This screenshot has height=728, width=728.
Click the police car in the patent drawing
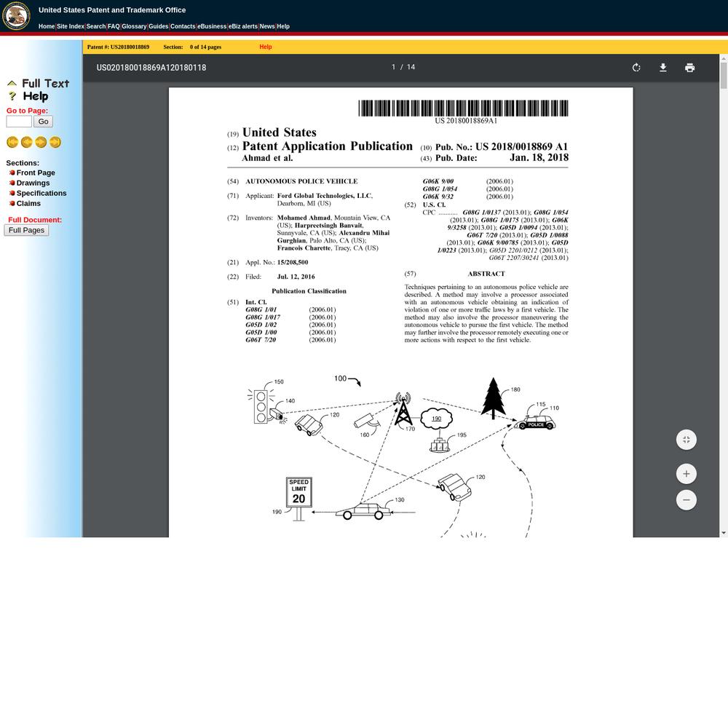click(x=535, y=422)
